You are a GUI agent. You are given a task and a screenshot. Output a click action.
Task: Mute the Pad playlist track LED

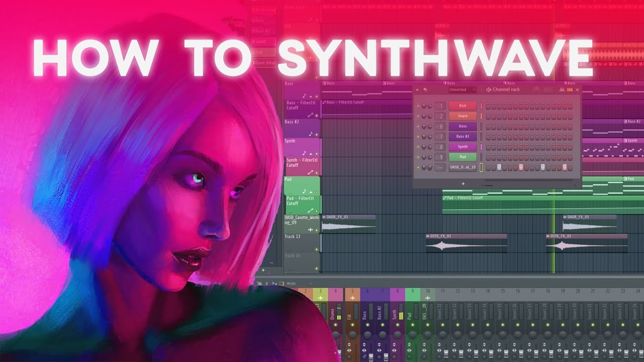point(316,192)
